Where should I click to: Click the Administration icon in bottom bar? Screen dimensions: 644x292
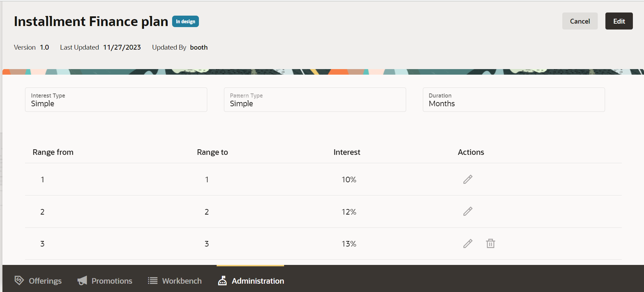click(222, 281)
